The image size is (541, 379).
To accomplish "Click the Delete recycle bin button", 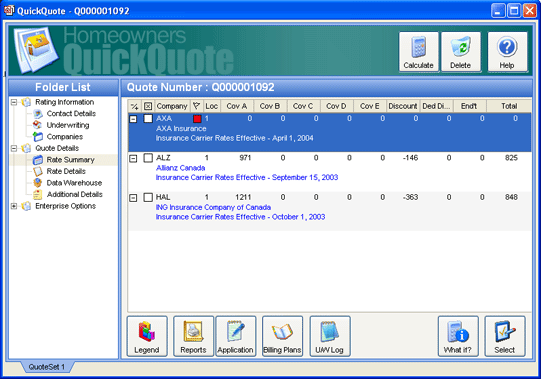I will click(x=461, y=52).
